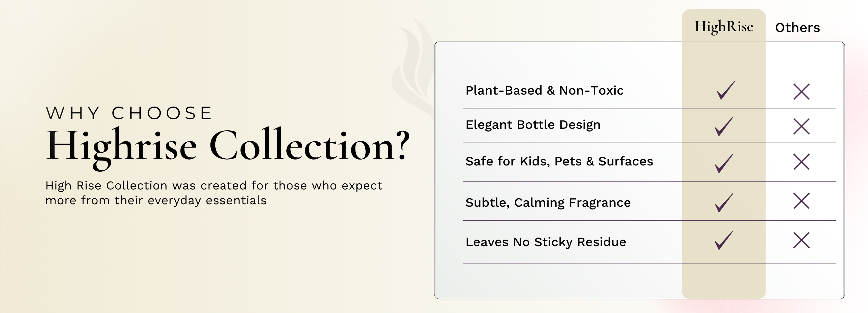The width and height of the screenshot is (868, 313).
Task: Click the HighRise checkmark for Leaves No Sticky Residue
Action: 724,240
